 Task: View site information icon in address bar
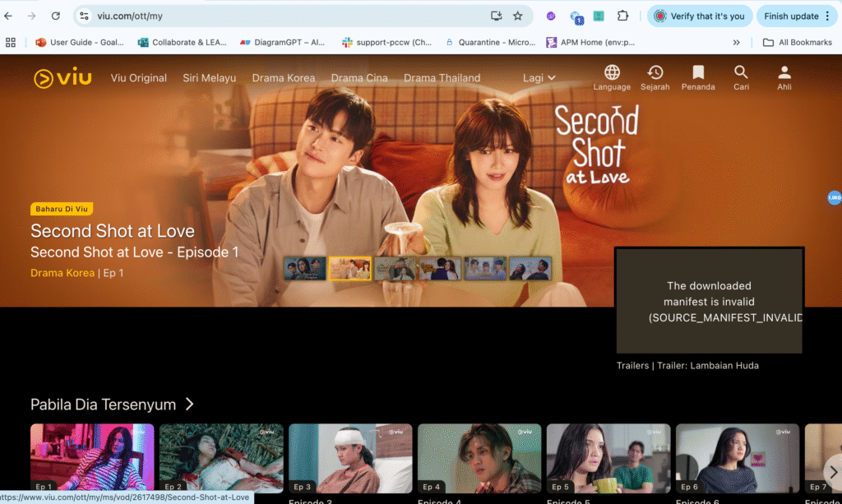pyautogui.click(x=85, y=16)
